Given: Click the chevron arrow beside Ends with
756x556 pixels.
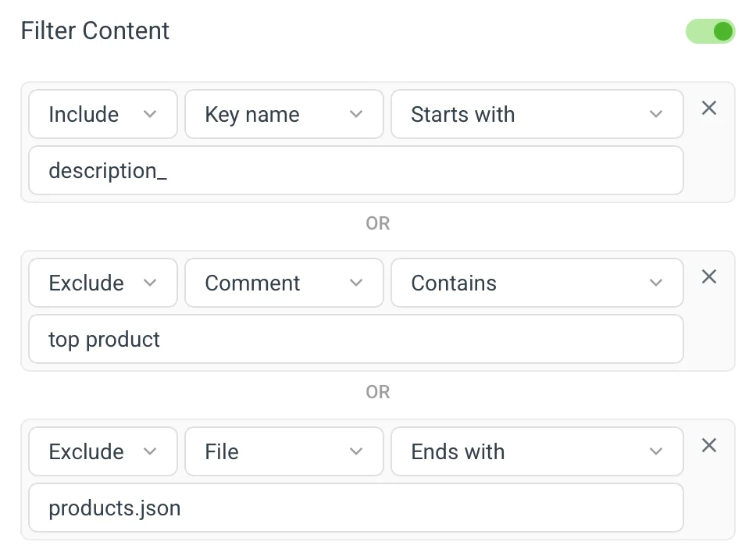Looking at the screenshot, I should pos(656,451).
